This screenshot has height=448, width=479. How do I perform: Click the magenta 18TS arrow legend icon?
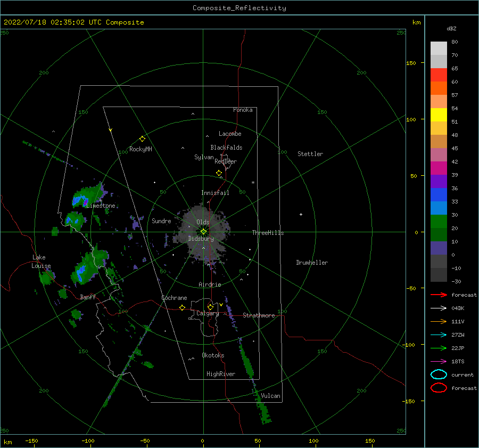[439, 362]
